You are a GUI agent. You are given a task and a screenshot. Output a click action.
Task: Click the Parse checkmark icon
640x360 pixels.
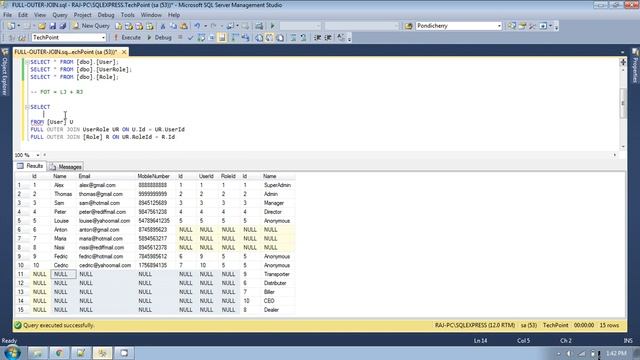190,38
